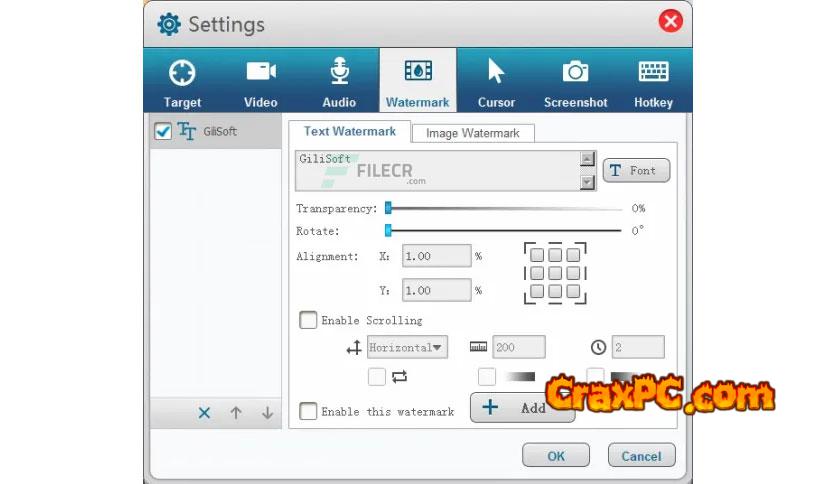Click the text box scroll up arrow
This screenshot has height=484, width=836.
(x=587, y=159)
